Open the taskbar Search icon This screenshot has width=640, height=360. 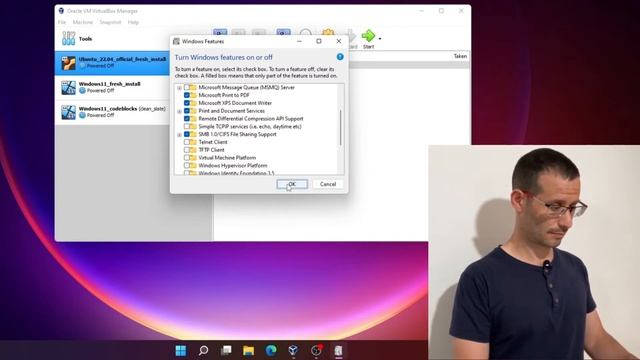coord(203,350)
